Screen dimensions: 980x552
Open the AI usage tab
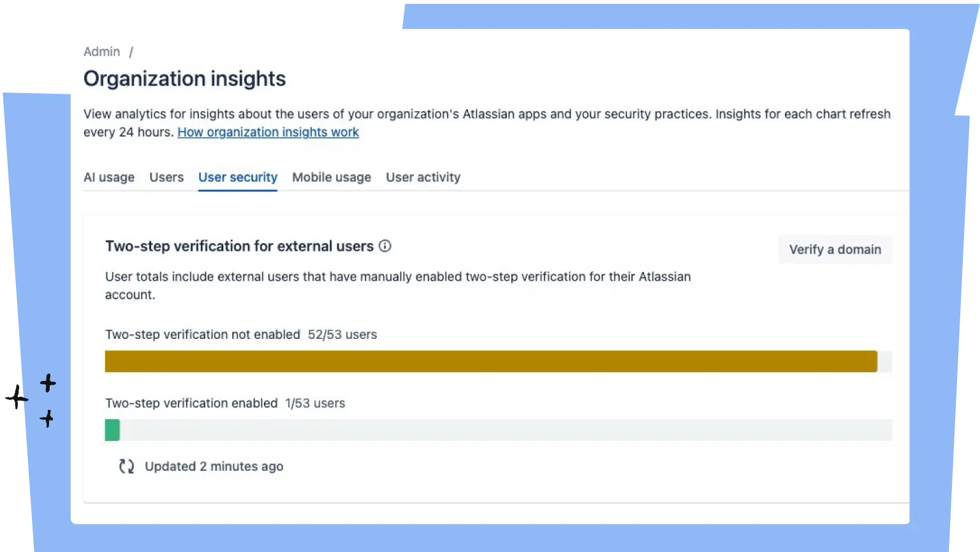pos(109,177)
